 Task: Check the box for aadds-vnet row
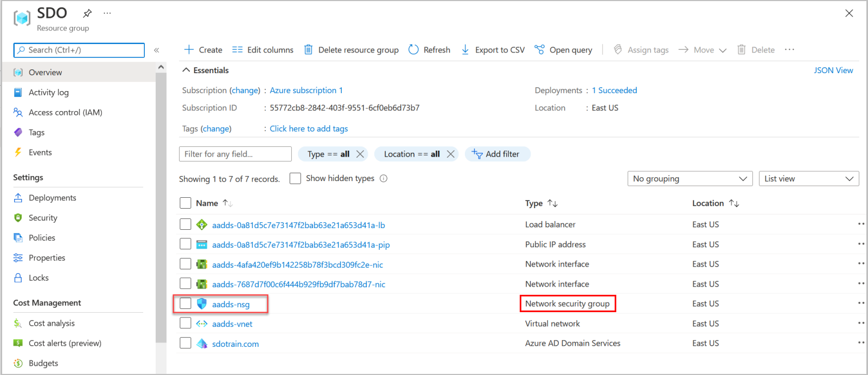tap(186, 323)
